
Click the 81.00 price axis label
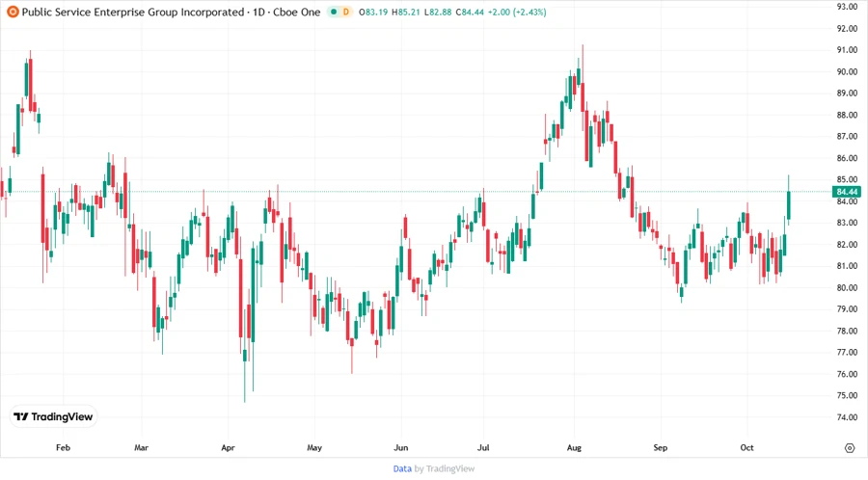(847, 266)
